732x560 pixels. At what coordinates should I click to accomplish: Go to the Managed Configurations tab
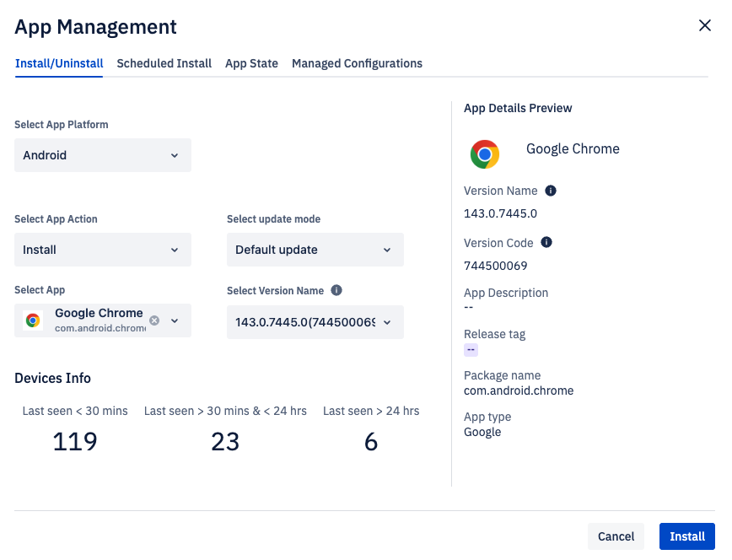[357, 63]
